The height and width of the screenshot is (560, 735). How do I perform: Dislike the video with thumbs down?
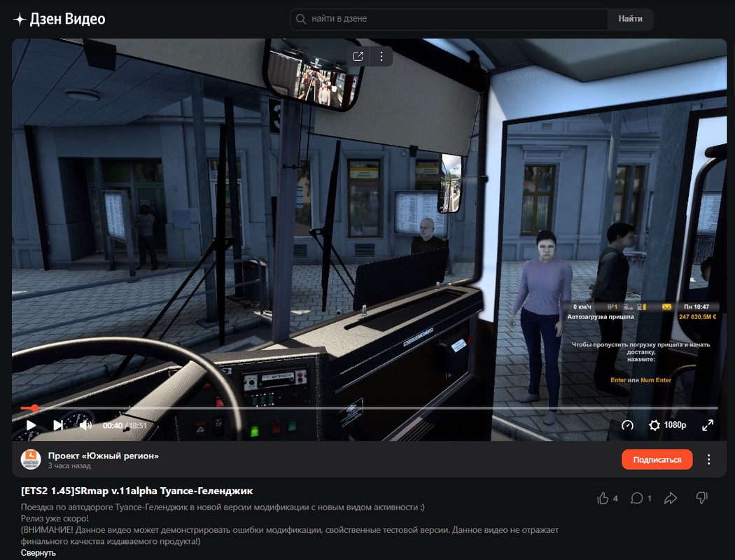click(701, 498)
